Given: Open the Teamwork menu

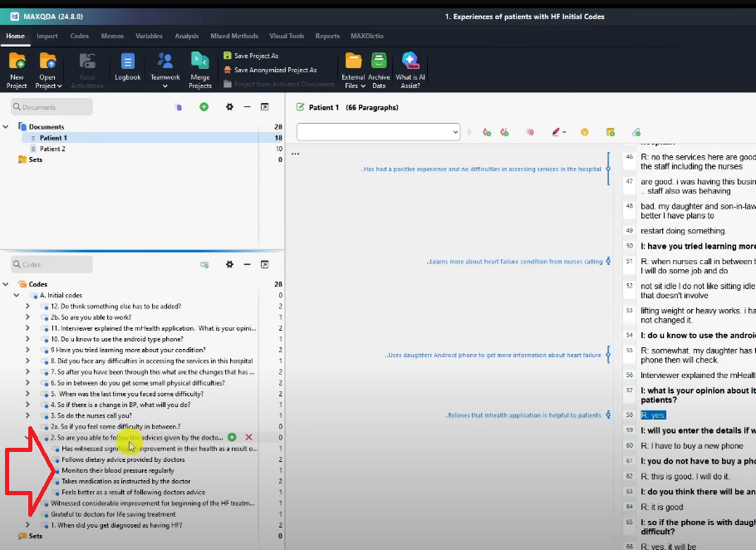Looking at the screenshot, I should (164, 71).
